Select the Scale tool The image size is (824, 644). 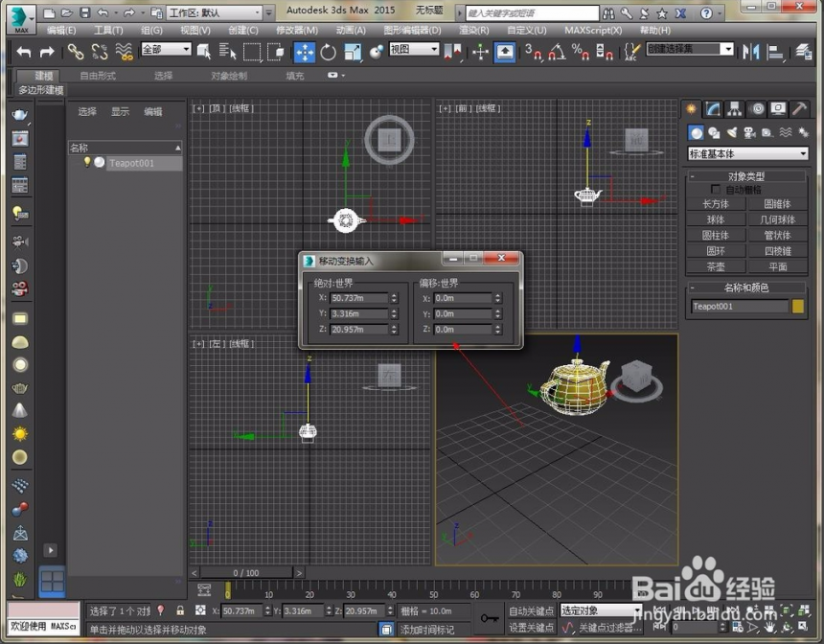(x=353, y=52)
